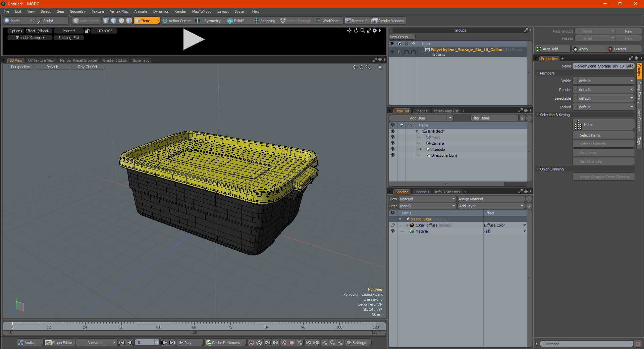This screenshot has height=349, width=644.
Task: Open the Graph Editor
Action: click(59, 343)
